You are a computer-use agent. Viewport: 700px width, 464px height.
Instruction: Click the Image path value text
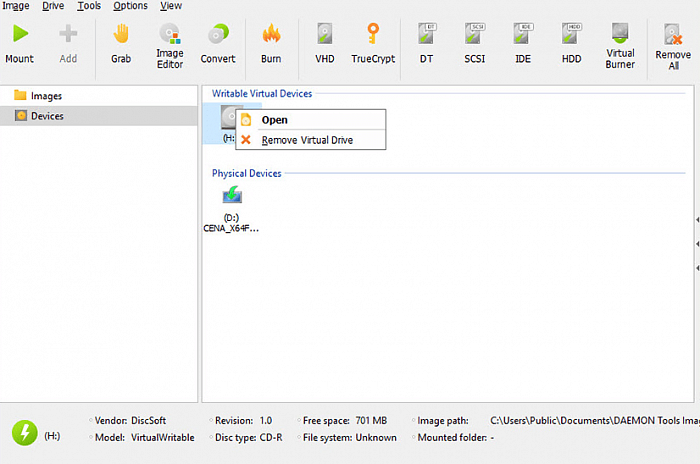tap(595, 421)
